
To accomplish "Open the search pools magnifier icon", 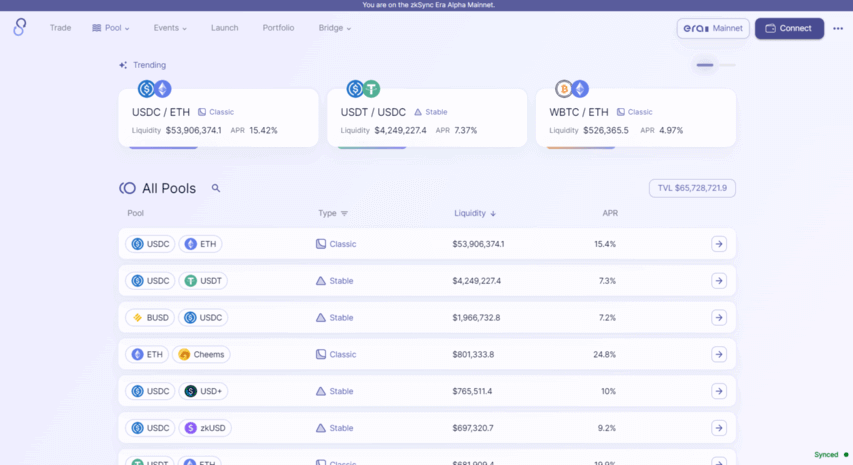I will coord(216,188).
